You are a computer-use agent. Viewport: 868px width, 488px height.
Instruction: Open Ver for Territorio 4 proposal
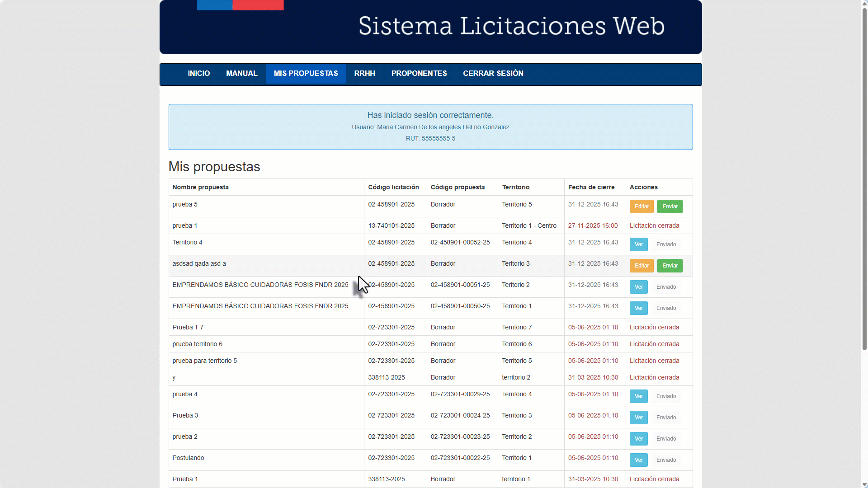(x=638, y=244)
